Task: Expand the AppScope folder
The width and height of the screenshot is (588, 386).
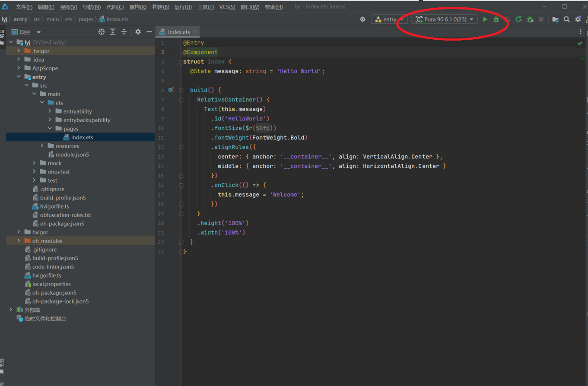Action: click(19, 68)
